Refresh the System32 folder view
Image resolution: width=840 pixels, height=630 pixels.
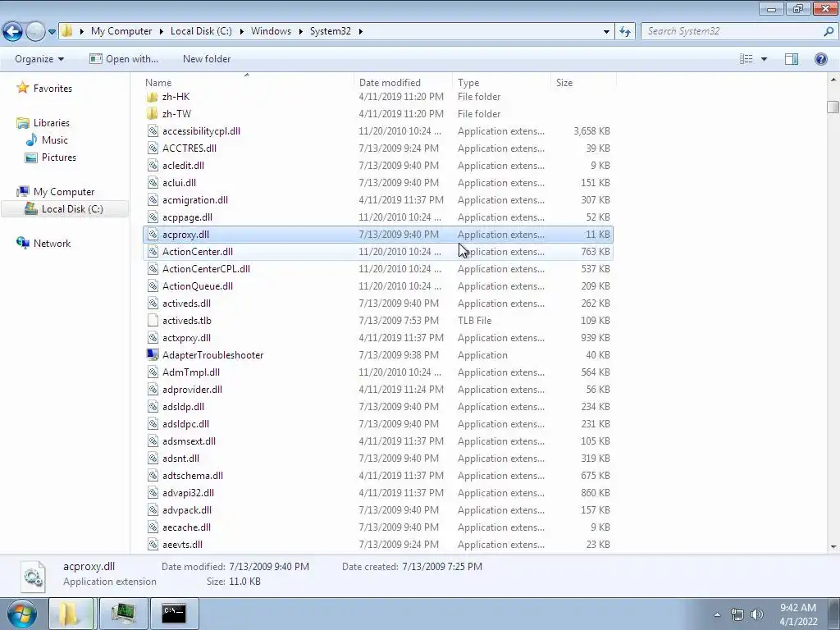tap(624, 31)
